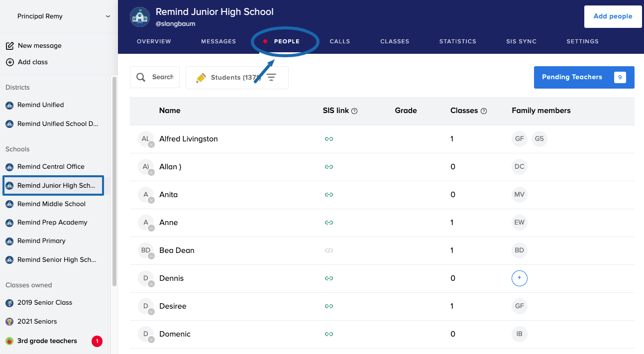Click the unlinked SIS icon for Bea Dean
Screen dimensions: 644x354
tap(328, 250)
